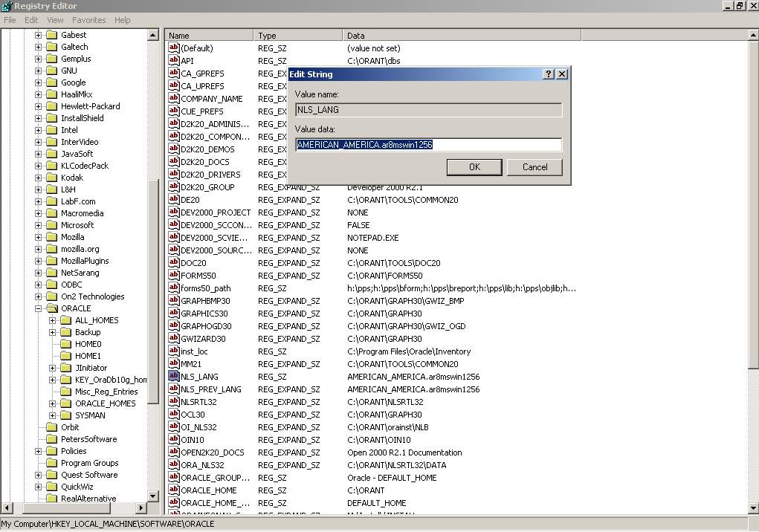
Task: Sort values by the Type column header
Action: tap(299, 36)
